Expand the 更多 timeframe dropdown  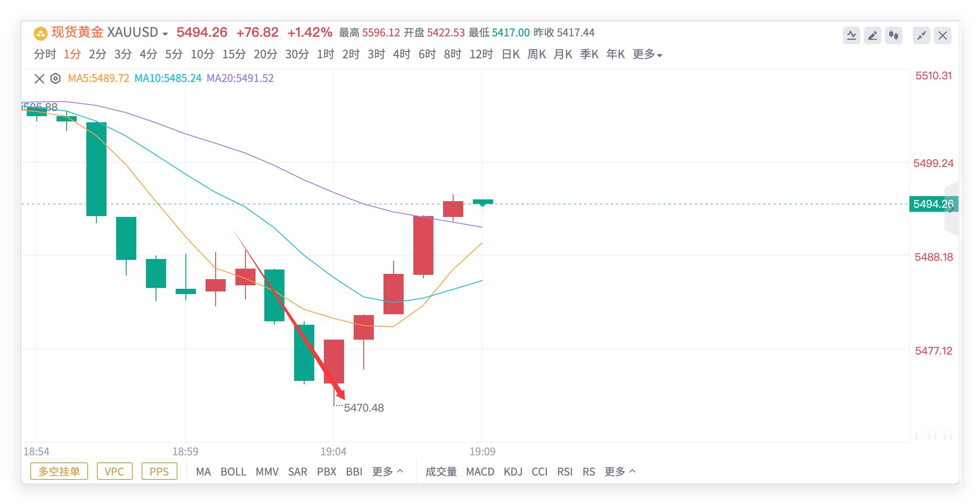coord(647,54)
